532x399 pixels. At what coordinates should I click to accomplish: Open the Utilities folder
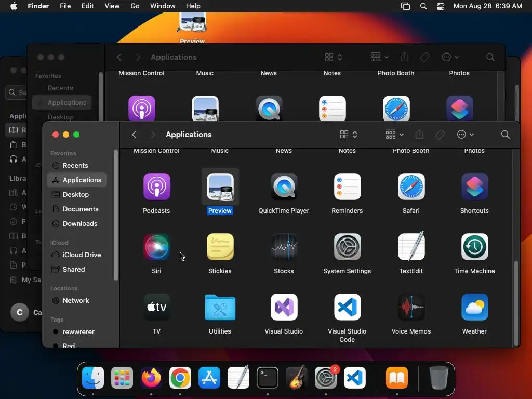click(220, 307)
